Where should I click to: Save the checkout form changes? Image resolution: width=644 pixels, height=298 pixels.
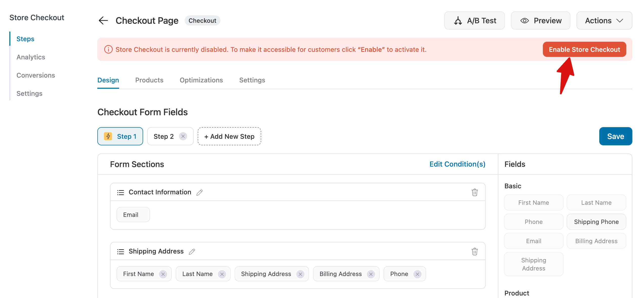615,136
